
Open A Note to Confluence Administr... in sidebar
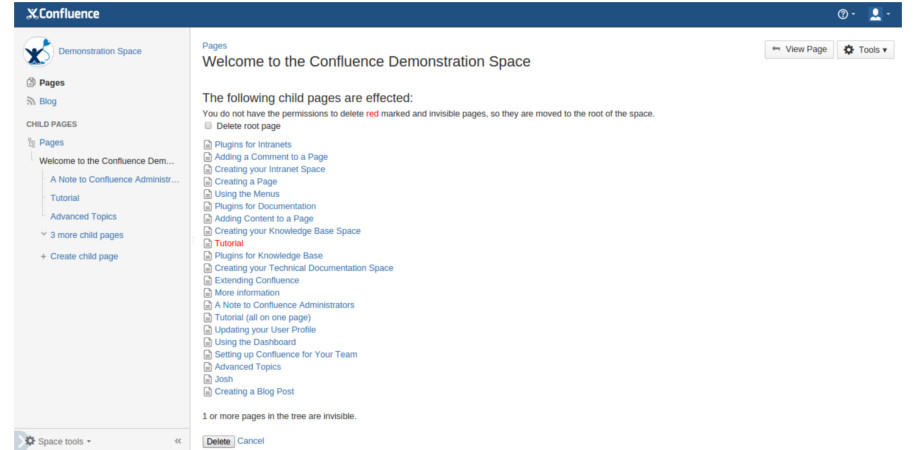point(114,180)
